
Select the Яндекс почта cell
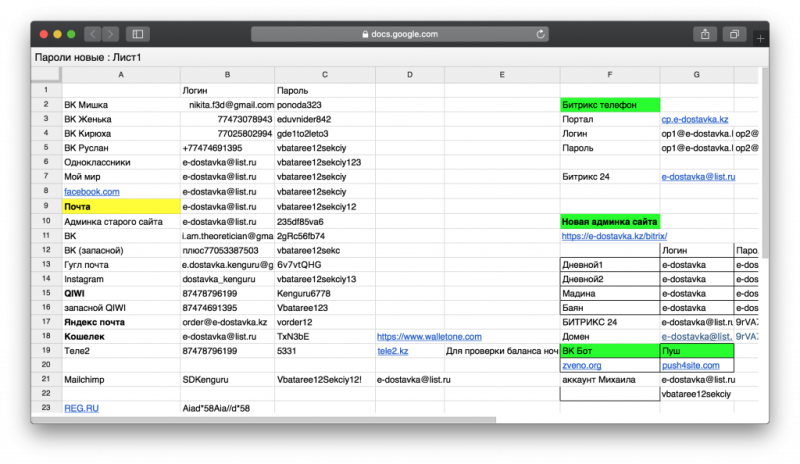pos(121,322)
